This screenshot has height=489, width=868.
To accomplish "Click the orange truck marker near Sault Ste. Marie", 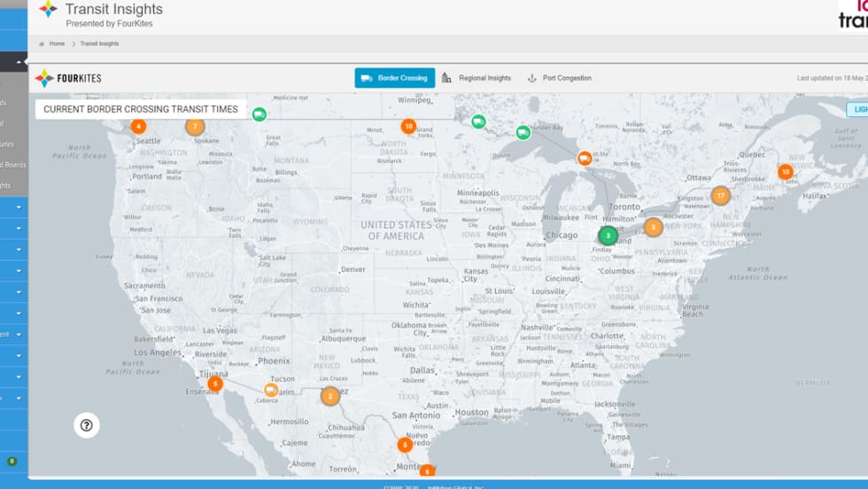I will pyautogui.click(x=585, y=159).
